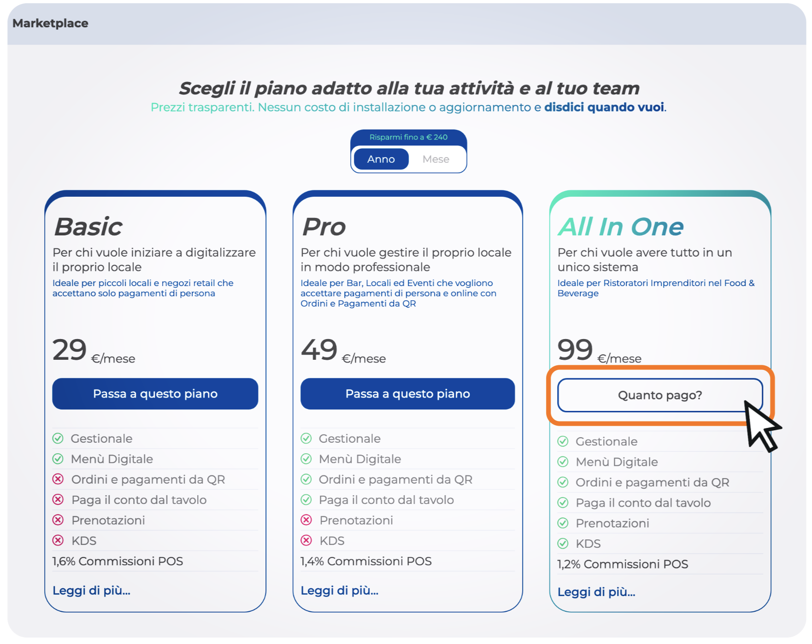Click the Prenotazioni check icon in All In One
This screenshot has height=644, width=812.
(x=563, y=523)
